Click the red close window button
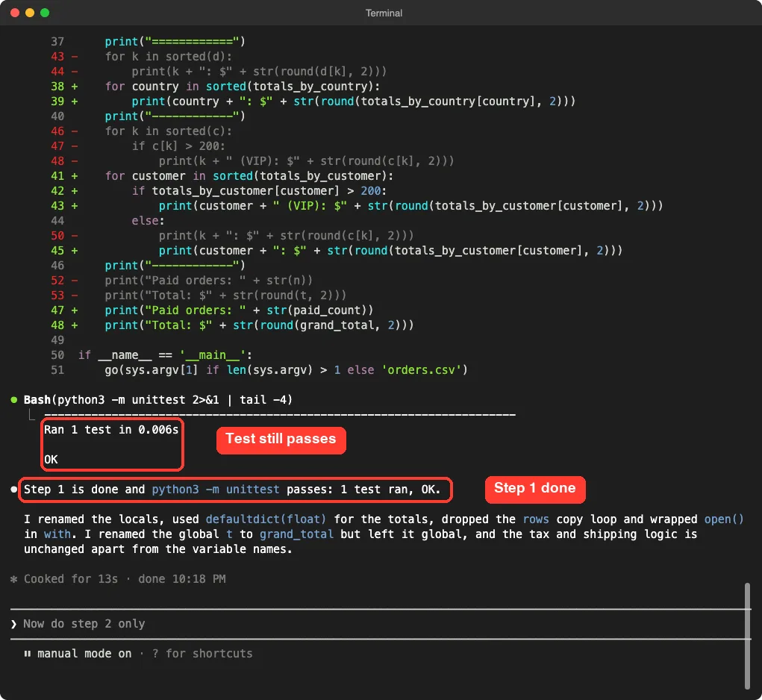The height and width of the screenshot is (700, 762). pyautogui.click(x=15, y=13)
